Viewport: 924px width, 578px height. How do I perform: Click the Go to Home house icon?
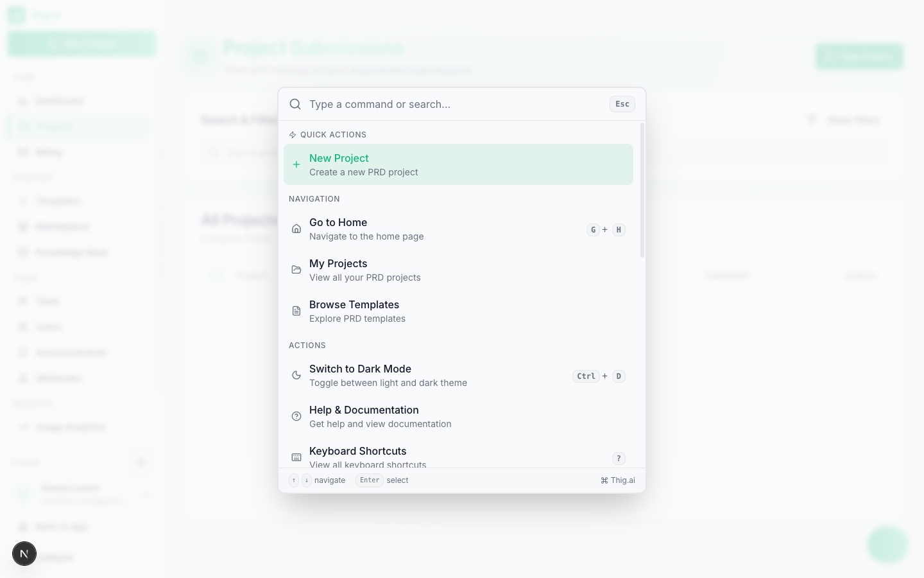click(x=296, y=228)
